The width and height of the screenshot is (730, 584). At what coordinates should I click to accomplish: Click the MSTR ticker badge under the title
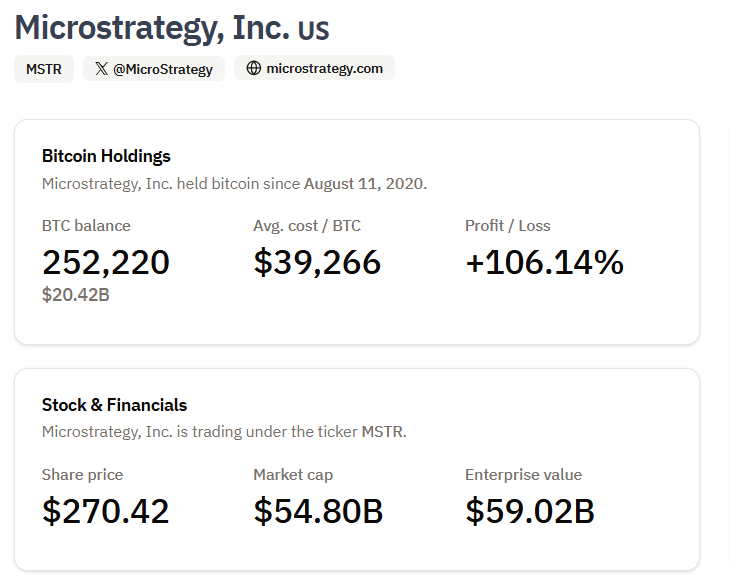pos(43,69)
